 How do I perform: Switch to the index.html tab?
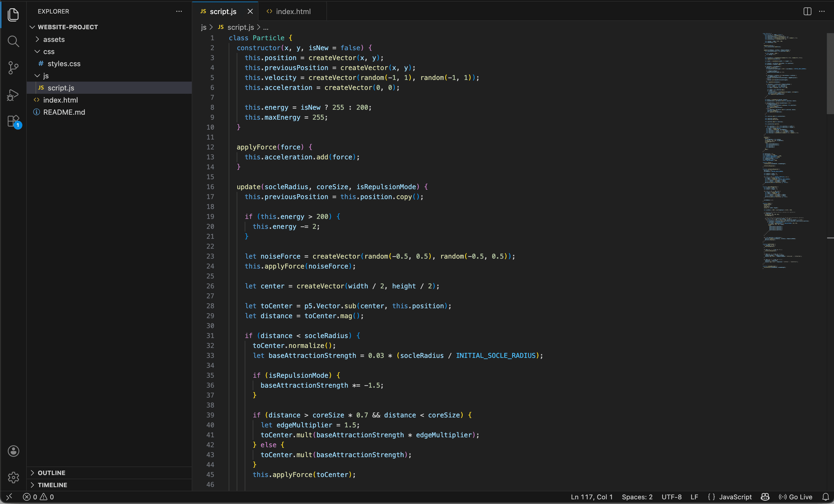point(293,12)
